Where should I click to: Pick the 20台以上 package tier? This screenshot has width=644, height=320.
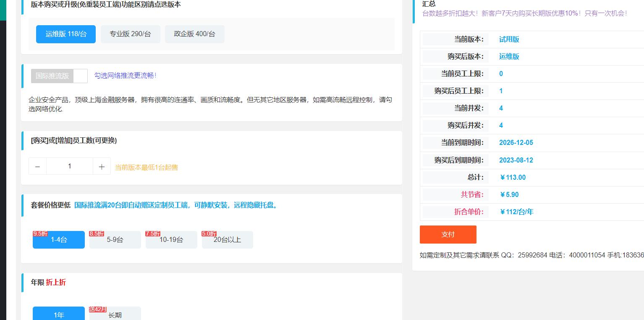227,240
